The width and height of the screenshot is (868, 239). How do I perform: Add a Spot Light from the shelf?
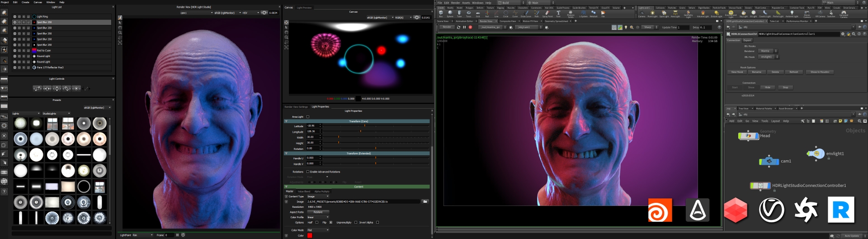point(664,14)
